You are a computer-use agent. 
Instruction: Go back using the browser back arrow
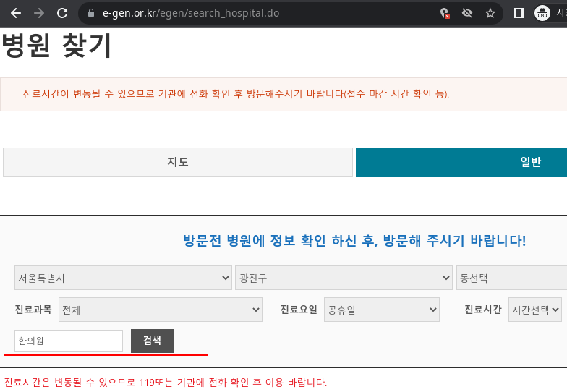pyautogui.click(x=16, y=13)
